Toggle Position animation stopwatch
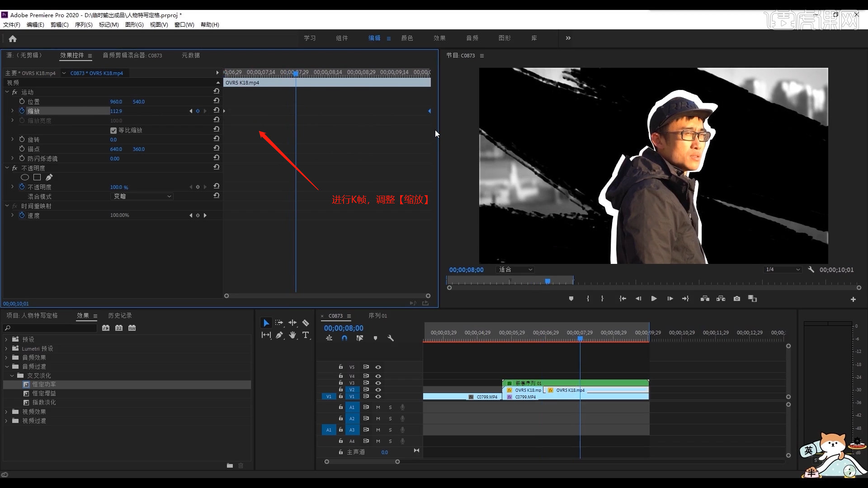This screenshot has width=868, height=488. click(22, 101)
